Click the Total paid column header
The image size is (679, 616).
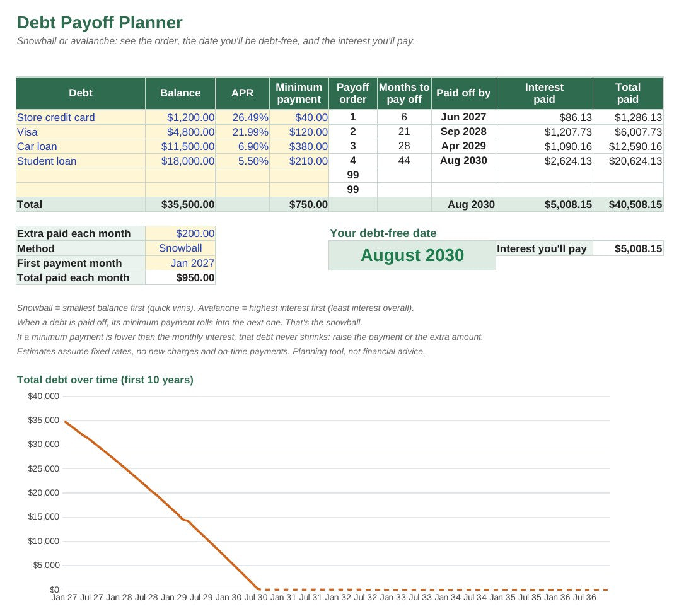(628, 93)
